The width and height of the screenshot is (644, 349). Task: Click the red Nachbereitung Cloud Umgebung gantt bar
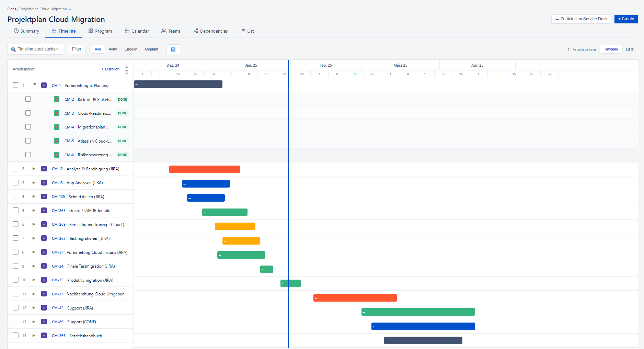coord(355,298)
